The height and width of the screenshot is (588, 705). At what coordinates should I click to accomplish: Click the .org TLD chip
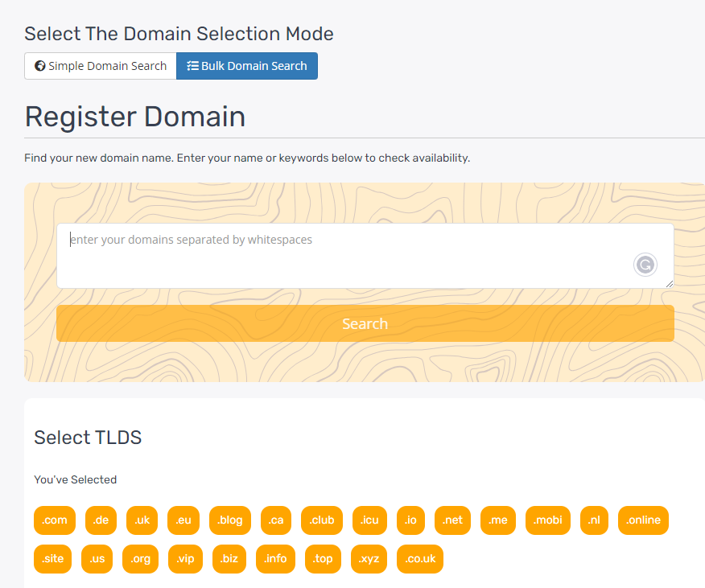pos(140,559)
